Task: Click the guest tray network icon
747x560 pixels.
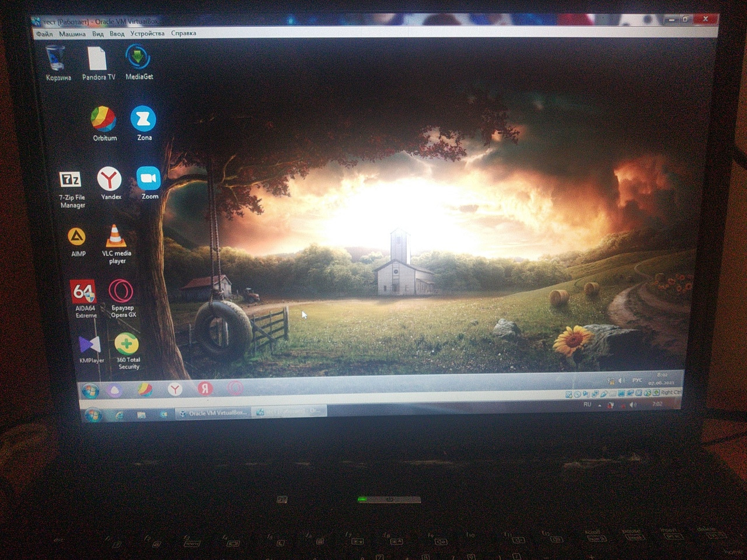Action: click(611, 381)
